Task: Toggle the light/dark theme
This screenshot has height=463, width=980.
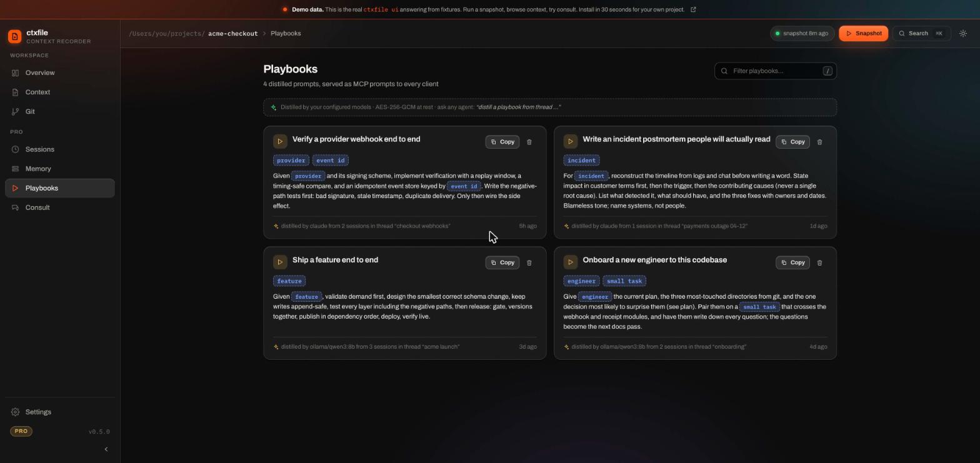Action: [x=963, y=33]
